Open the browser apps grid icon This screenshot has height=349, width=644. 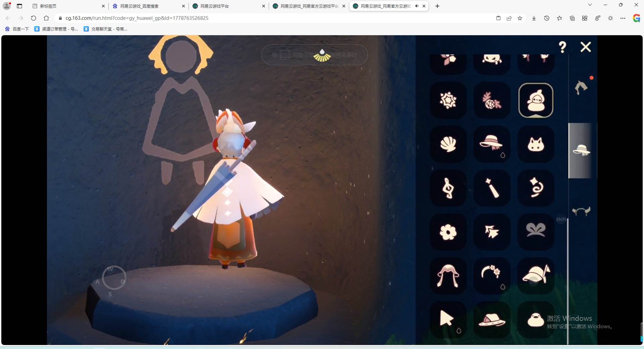coord(585,18)
